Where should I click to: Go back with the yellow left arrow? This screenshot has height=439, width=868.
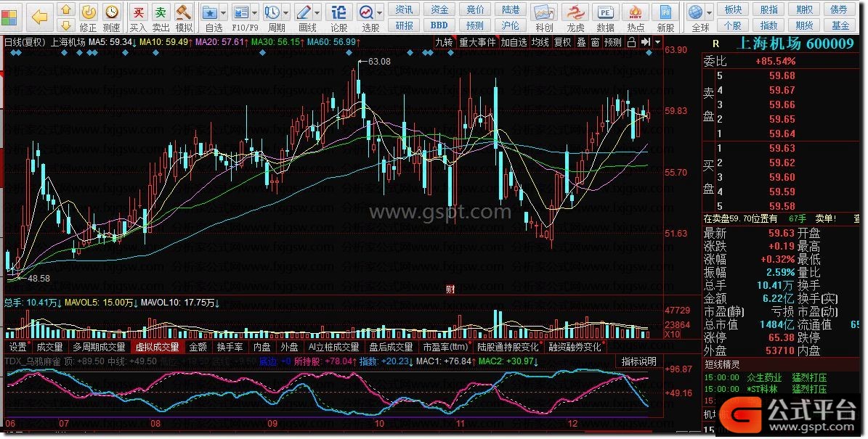(x=39, y=17)
